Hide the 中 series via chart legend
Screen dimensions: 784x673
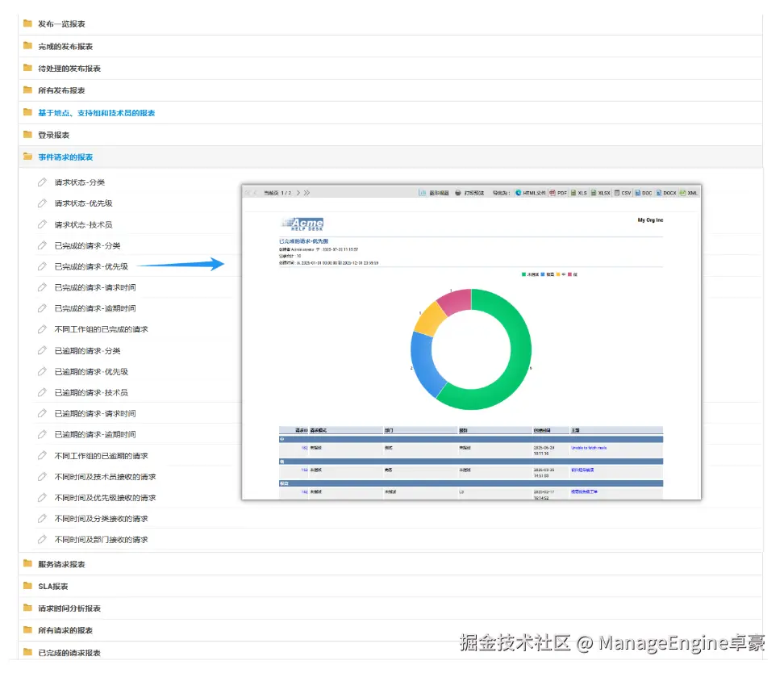click(560, 275)
